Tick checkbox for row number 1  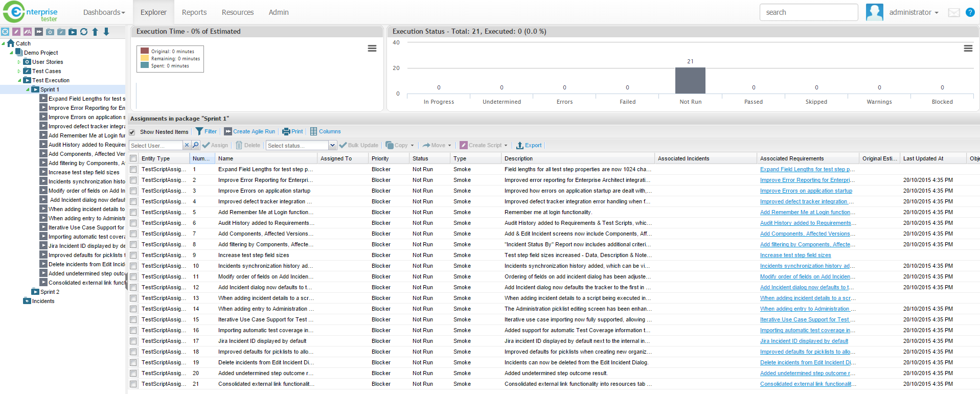(133, 169)
